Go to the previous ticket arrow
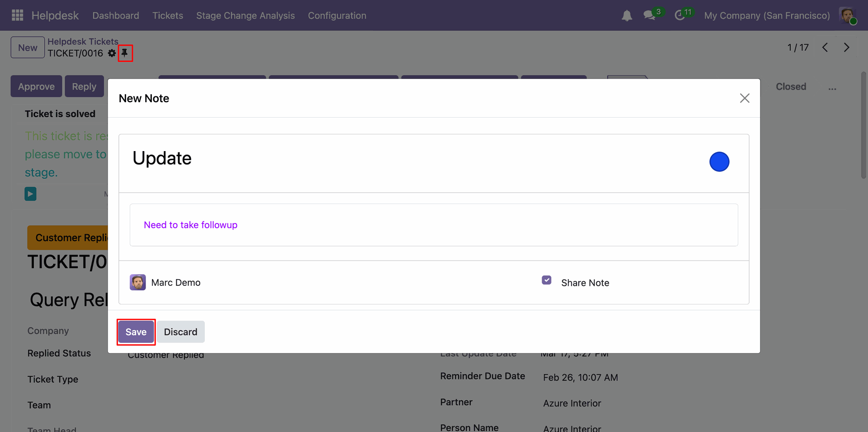 tap(825, 47)
